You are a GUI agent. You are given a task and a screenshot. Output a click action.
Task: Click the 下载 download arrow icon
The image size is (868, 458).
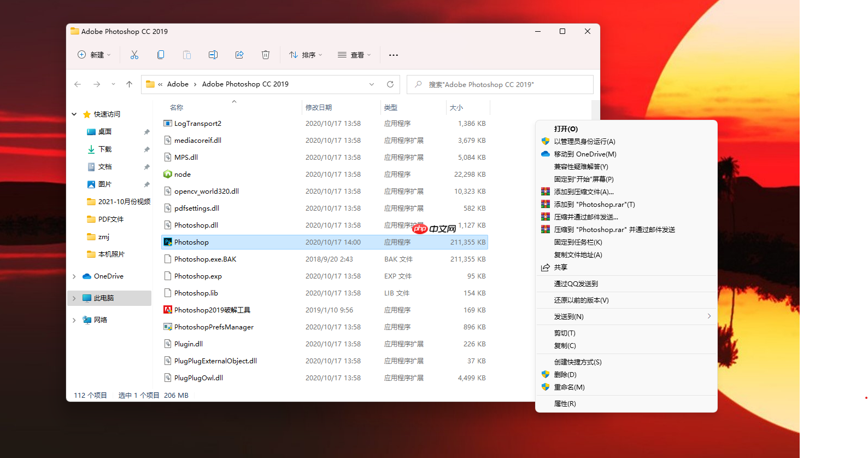[x=91, y=149]
